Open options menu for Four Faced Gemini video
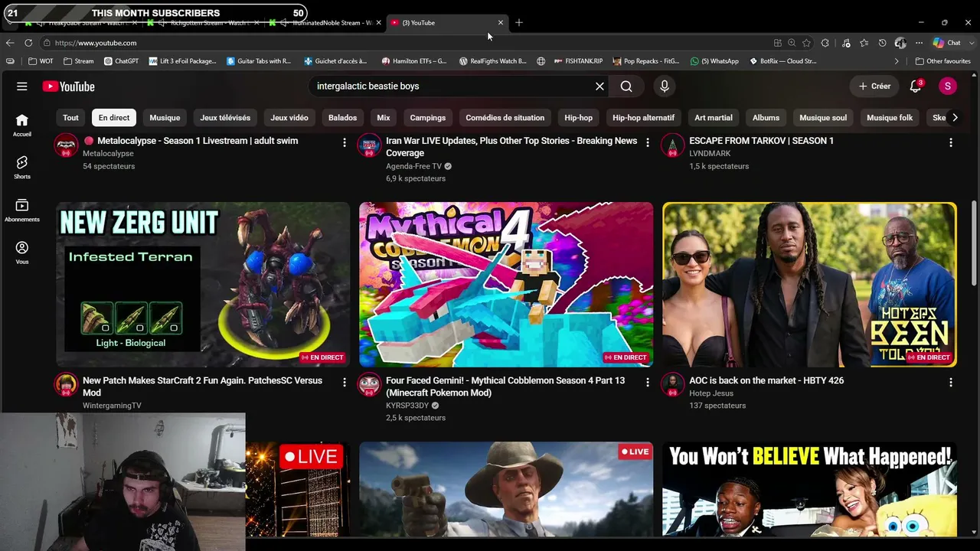Screen dimensions: 980x551 pos(648,382)
